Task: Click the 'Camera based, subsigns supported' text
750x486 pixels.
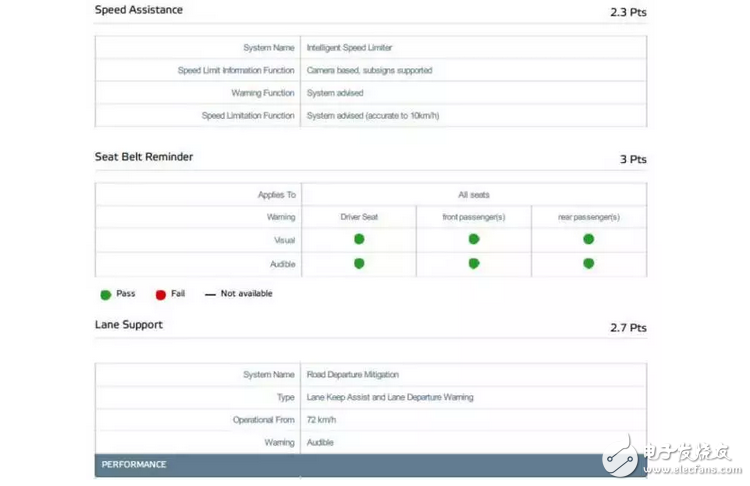Action: pyautogui.click(x=369, y=71)
